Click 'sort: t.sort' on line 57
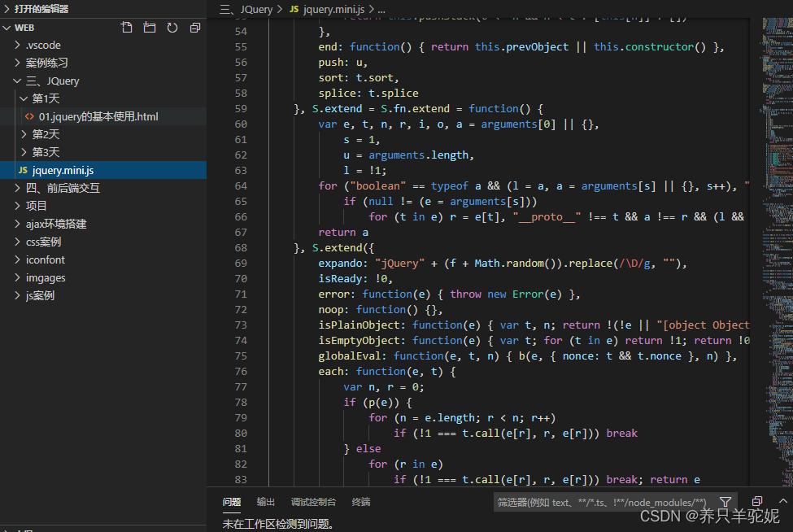The height and width of the screenshot is (532, 793). coord(355,78)
